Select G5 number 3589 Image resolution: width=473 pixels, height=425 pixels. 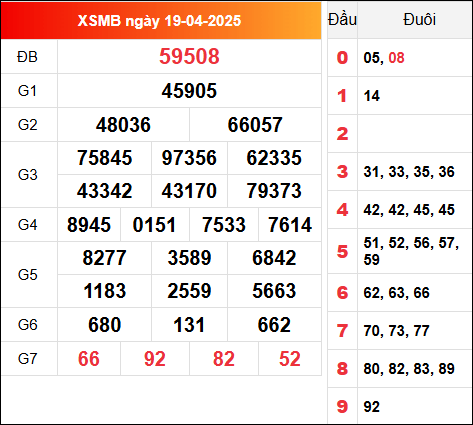(189, 258)
